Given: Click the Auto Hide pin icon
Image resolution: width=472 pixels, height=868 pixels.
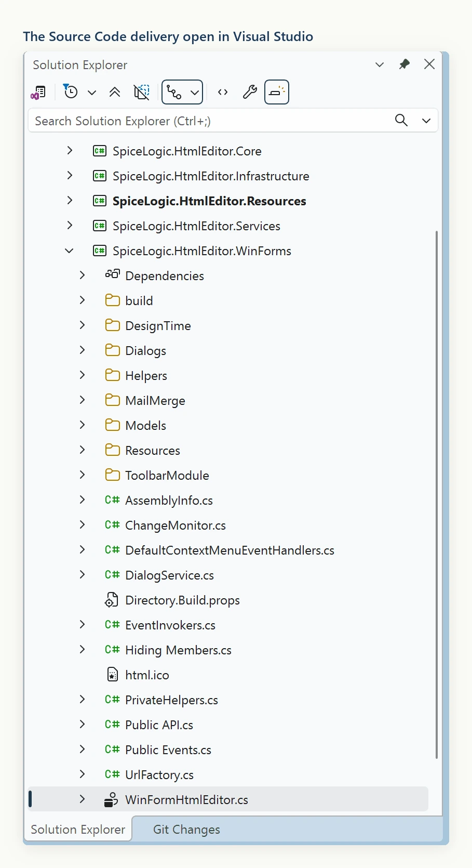Looking at the screenshot, I should 404,64.
